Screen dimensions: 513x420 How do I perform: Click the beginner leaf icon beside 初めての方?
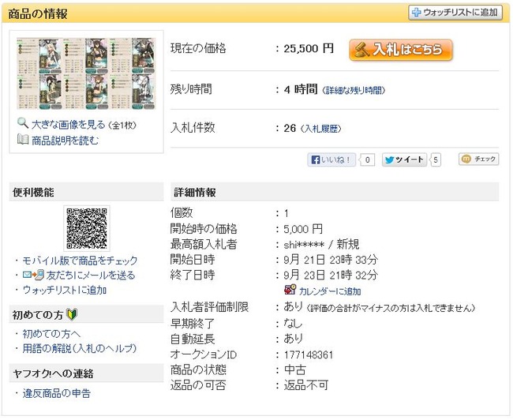pos(72,314)
